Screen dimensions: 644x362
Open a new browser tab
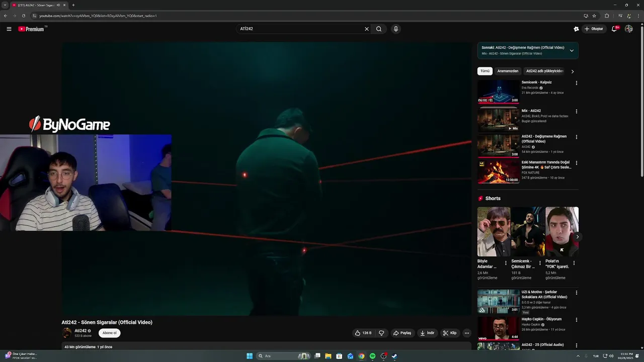(73, 5)
